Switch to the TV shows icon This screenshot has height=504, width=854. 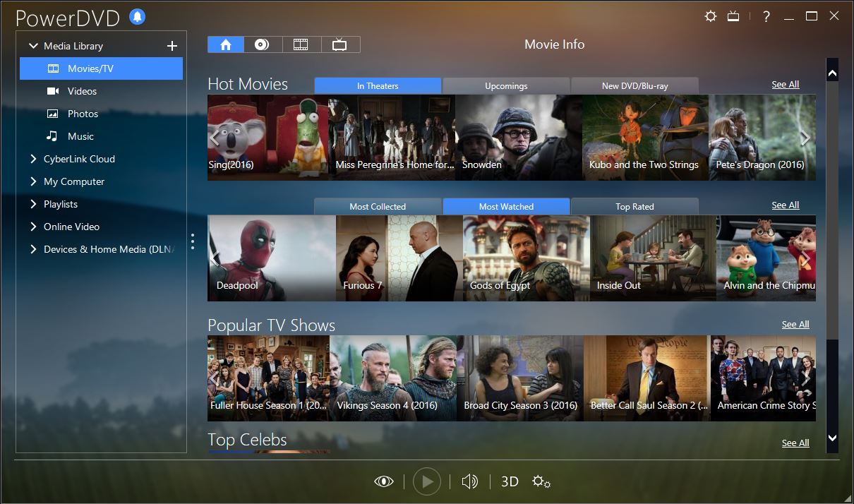coord(339,44)
